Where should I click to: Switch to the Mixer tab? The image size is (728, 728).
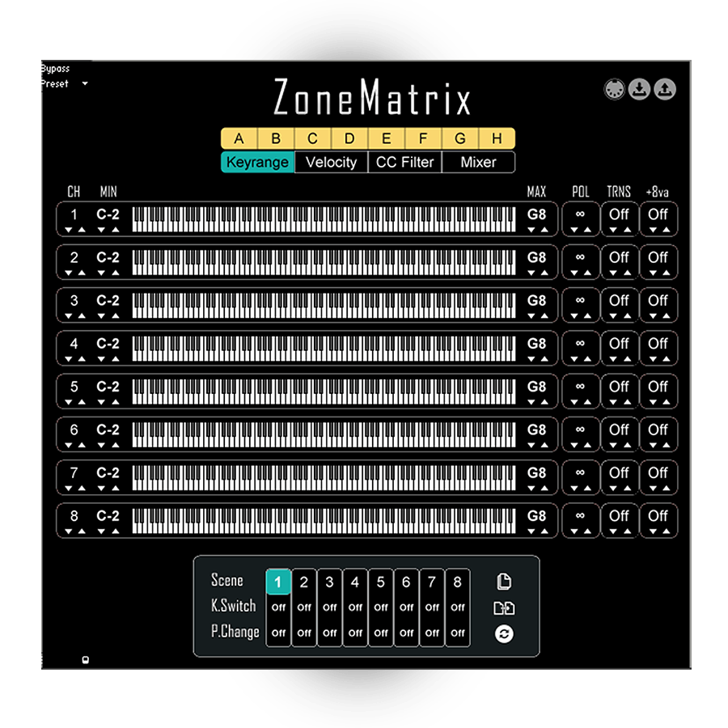478,162
